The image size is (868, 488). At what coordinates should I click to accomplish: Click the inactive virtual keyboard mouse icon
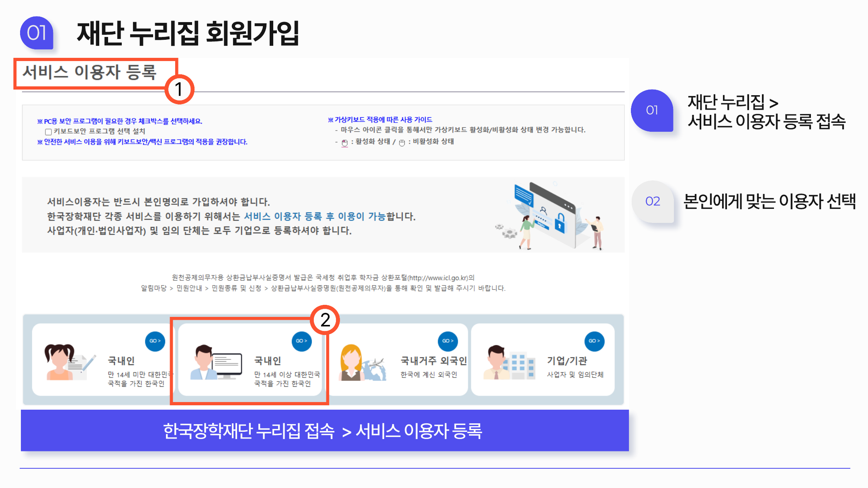(402, 143)
